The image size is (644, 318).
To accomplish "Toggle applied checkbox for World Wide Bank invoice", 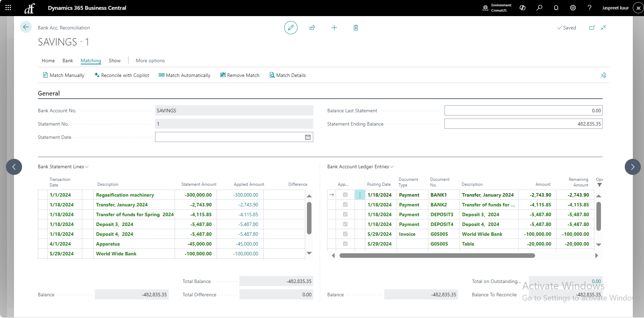I will point(345,234).
